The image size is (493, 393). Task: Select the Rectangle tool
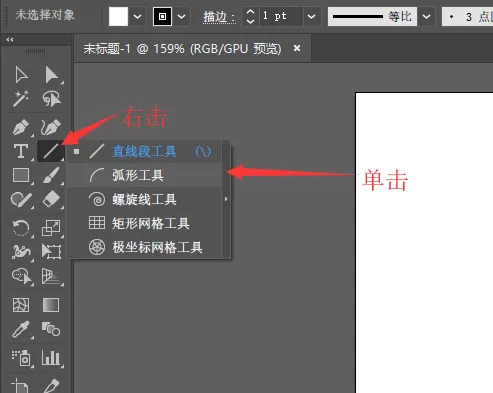[x=21, y=175]
